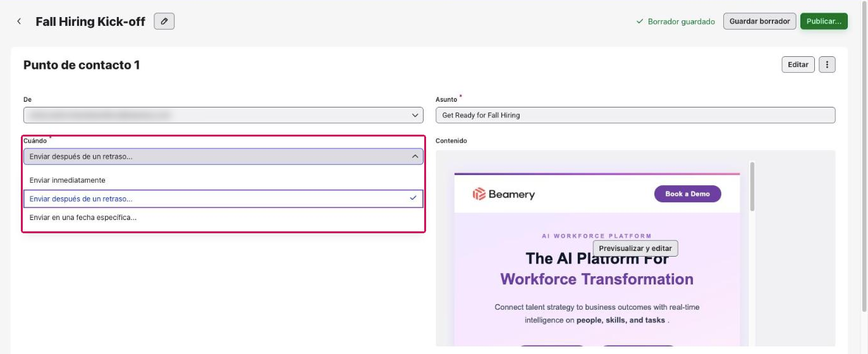Screen dimensions: 868x354
Task: Click the page vertical scrollbar
Action: [x=864, y=158]
